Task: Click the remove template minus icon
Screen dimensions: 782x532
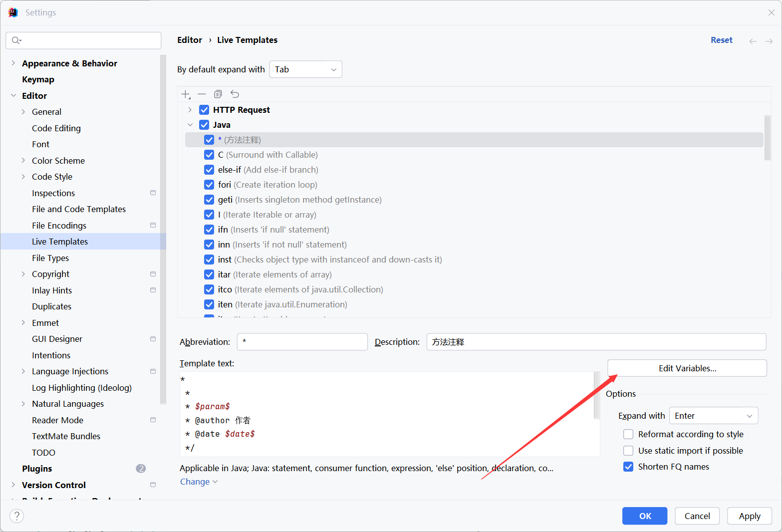Action: point(202,94)
